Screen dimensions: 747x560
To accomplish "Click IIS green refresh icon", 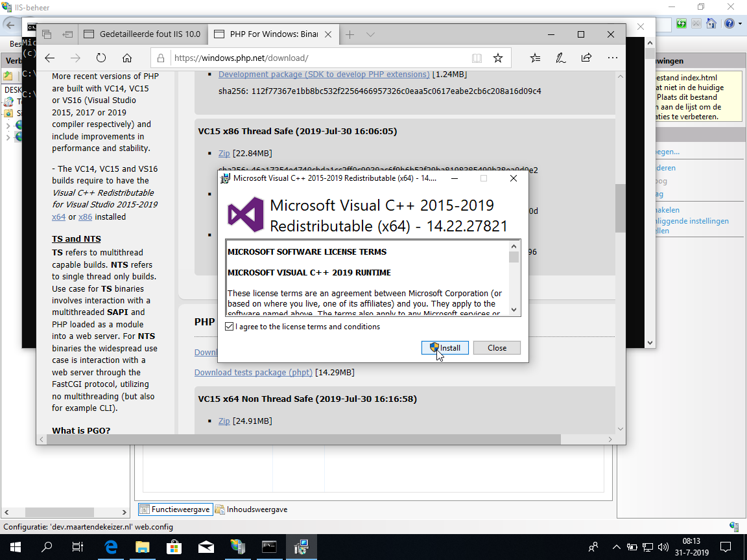I will pyautogui.click(x=682, y=23).
